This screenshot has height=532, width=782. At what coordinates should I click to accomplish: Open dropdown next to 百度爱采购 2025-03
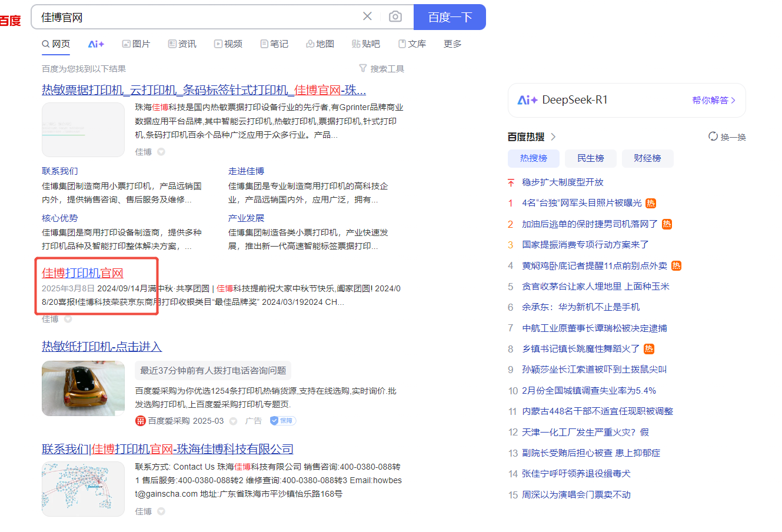(233, 421)
